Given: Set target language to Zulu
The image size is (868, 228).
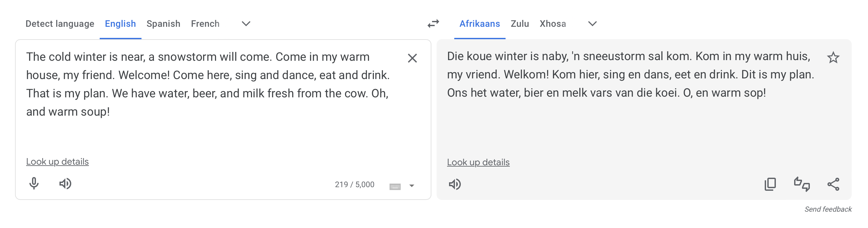Looking at the screenshot, I should point(520,24).
